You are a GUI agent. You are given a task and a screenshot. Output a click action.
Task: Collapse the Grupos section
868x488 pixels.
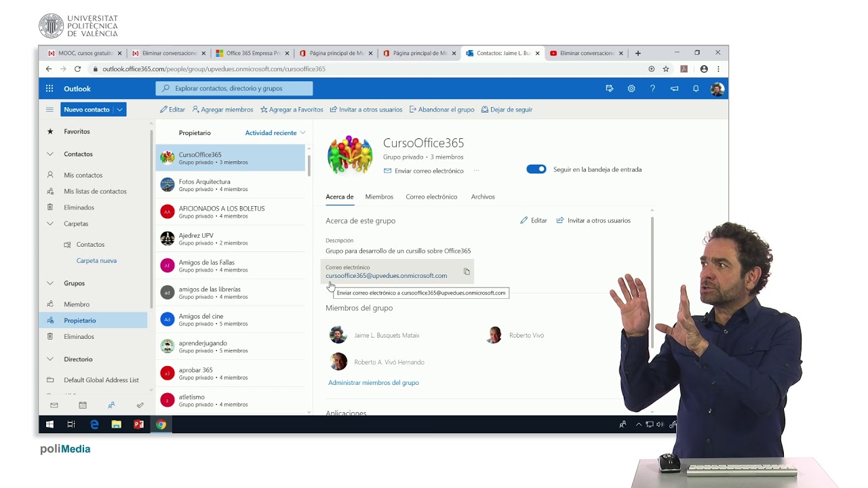pyautogui.click(x=50, y=283)
